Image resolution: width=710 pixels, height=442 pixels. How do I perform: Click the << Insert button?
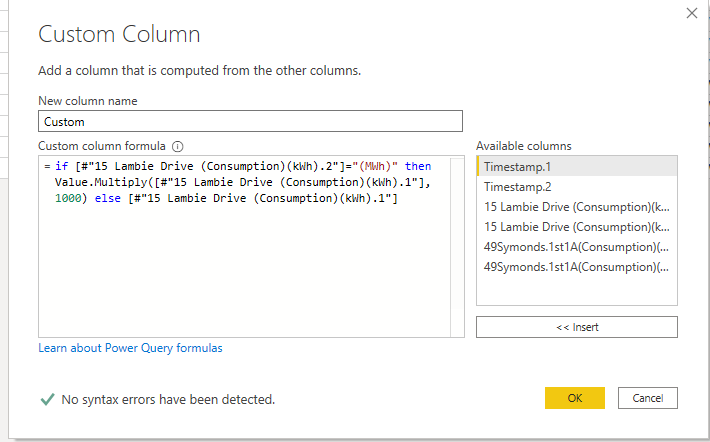pos(577,327)
